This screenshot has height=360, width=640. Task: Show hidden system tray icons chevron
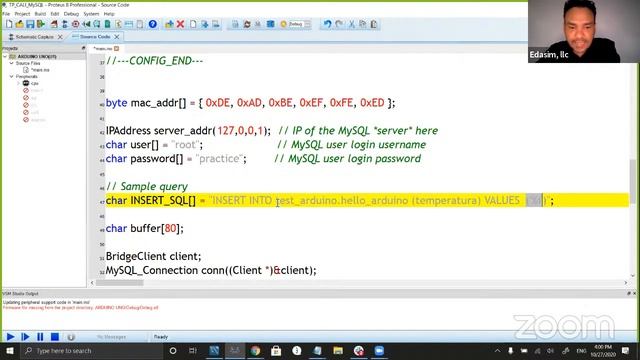pyautogui.click(x=498, y=351)
